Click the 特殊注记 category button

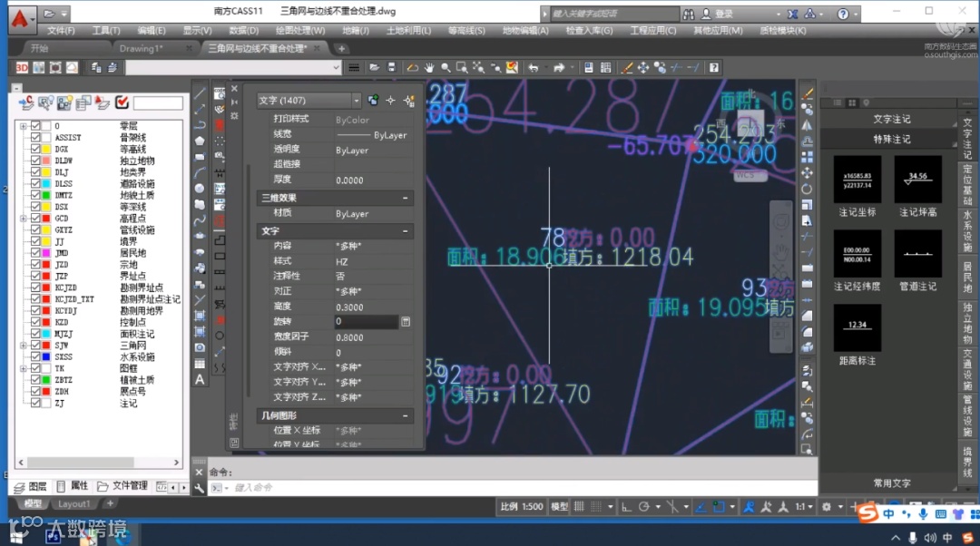tap(891, 139)
